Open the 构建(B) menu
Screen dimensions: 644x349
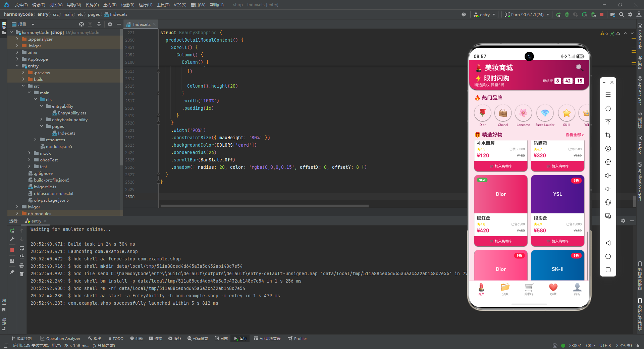(x=127, y=5)
